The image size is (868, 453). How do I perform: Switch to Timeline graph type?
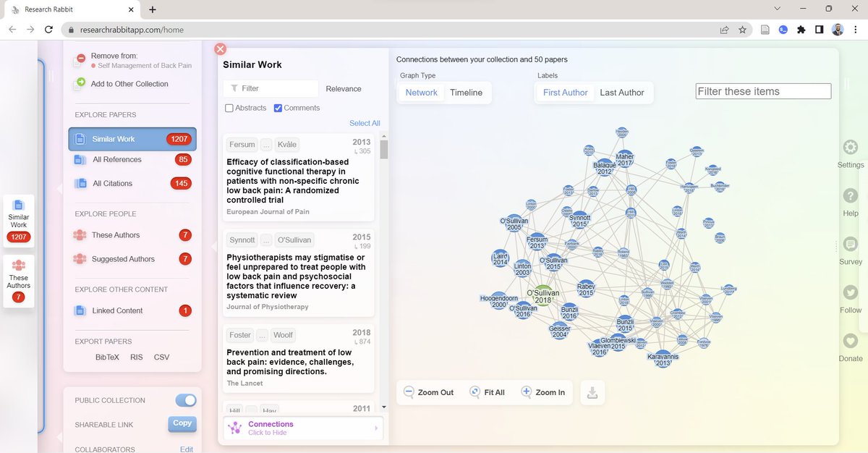click(x=466, y=93)
